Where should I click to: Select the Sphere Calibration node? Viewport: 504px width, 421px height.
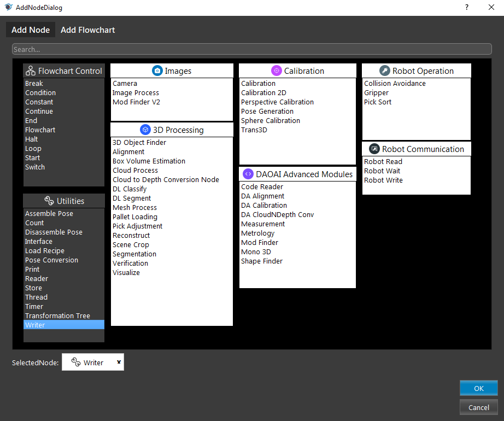(271, 120)
